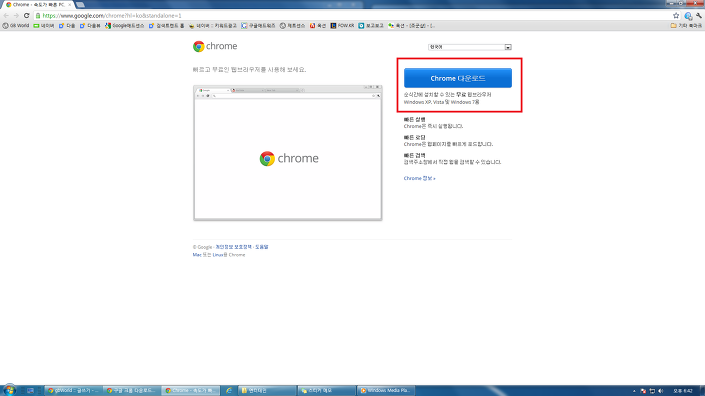Screen dimensions: 705x396
Task: Switch to gbWorld taskbar Chrome window
Action: (x=73, y=391)
